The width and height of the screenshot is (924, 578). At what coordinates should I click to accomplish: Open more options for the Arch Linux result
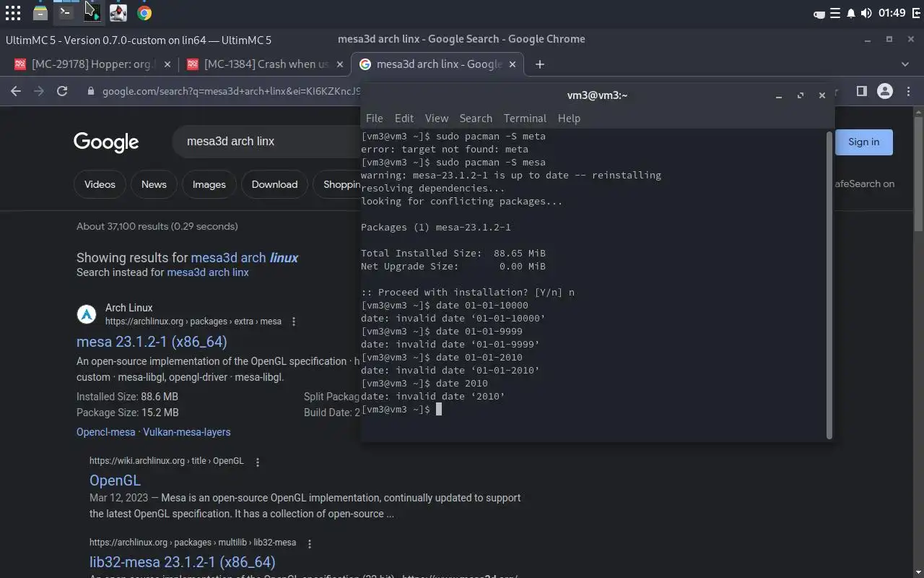click(294, 322)
